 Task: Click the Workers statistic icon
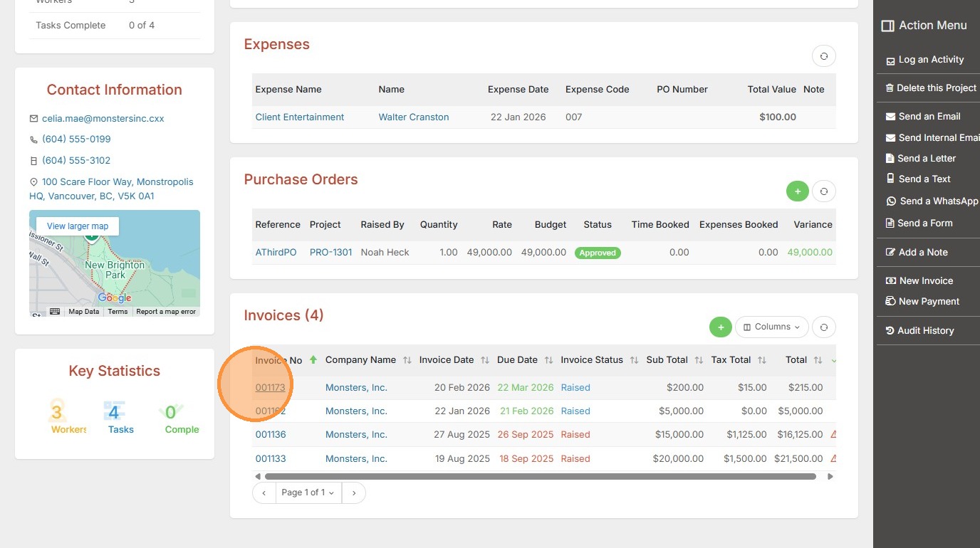57,412
